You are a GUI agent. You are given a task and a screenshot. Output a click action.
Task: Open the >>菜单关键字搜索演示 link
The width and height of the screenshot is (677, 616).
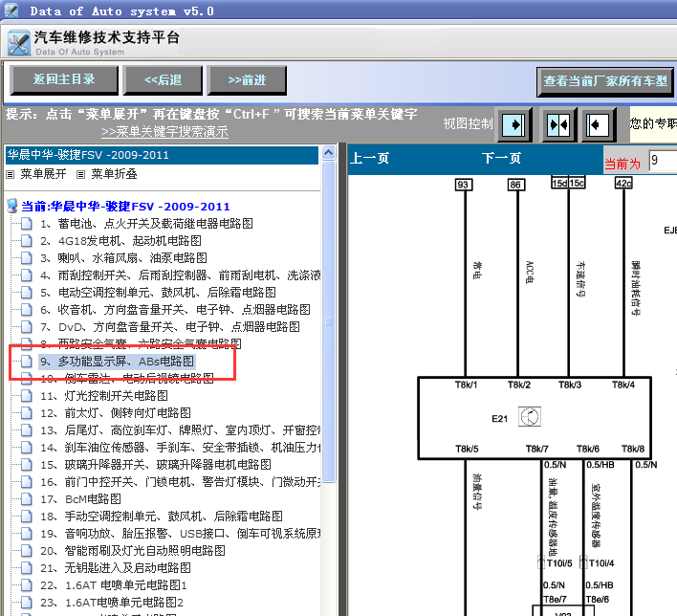point(164,131)
